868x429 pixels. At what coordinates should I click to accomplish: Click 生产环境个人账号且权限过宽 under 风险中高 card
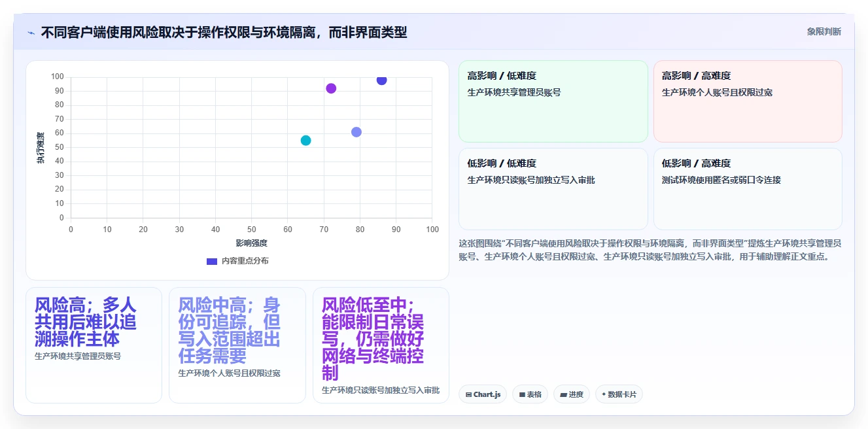pyautogui.click(x=229, y=373)
